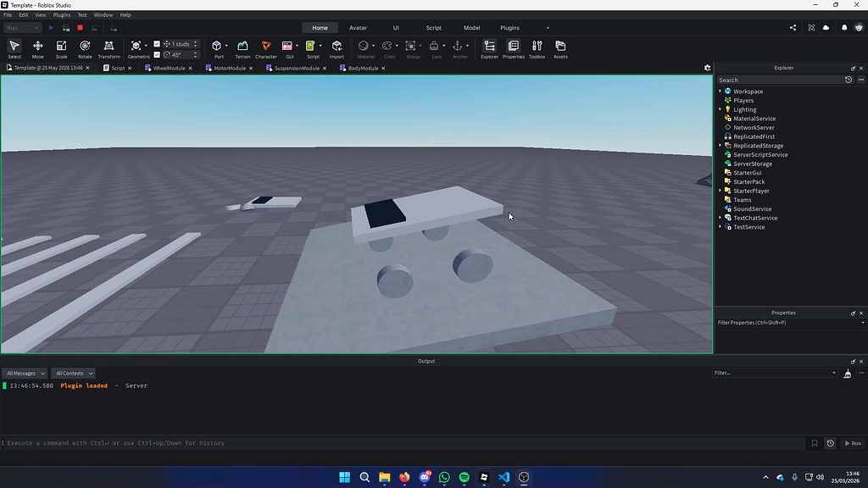Click the Geometric collisions mode icon
868x488 pixels.
click(x=136, y=46)
